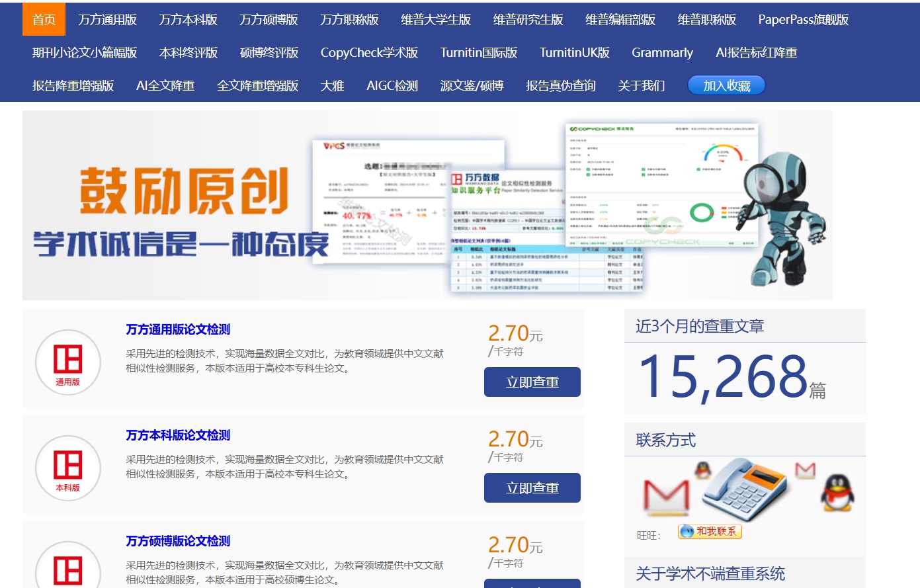Open 关于我们 page

(x=641, y=85)
